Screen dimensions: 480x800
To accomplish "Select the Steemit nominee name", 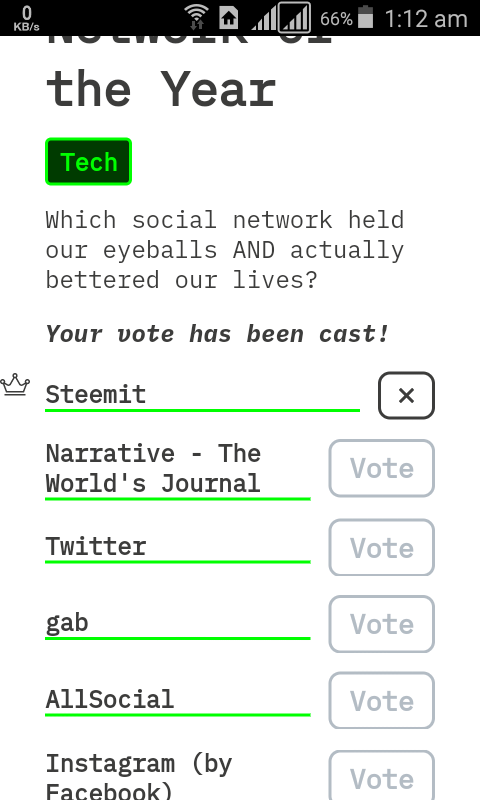I will click(x=96, y=394).
